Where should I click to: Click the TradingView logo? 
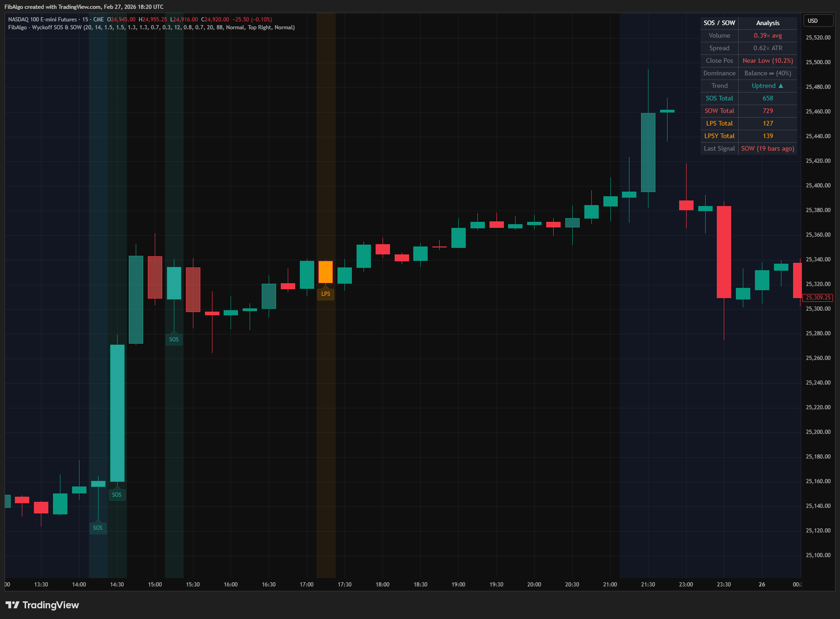[41, 605]
